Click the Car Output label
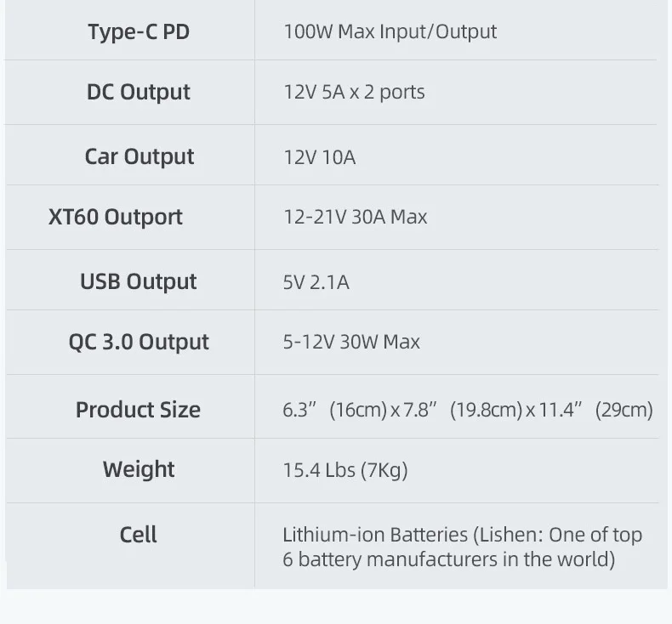Image resolution: width=672 pixels, height=624 pixels. [140, 156]
